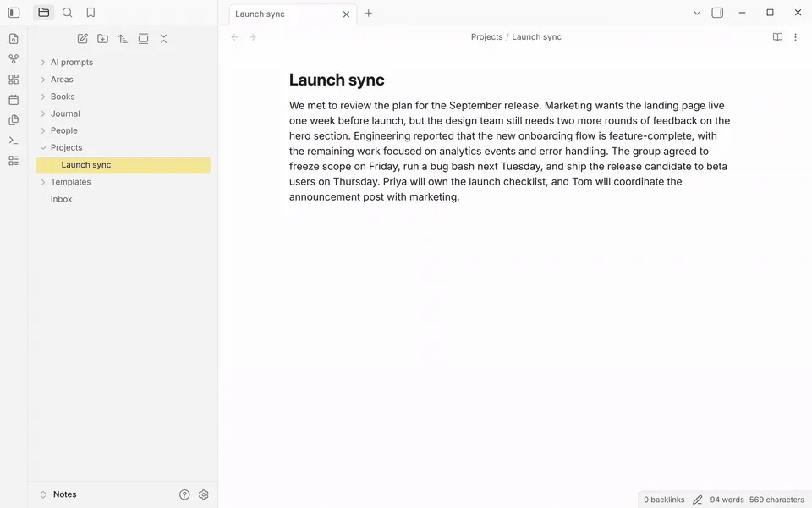Open a new tab
The width and height of the screenshot is (812, 508).
[369, 14]
